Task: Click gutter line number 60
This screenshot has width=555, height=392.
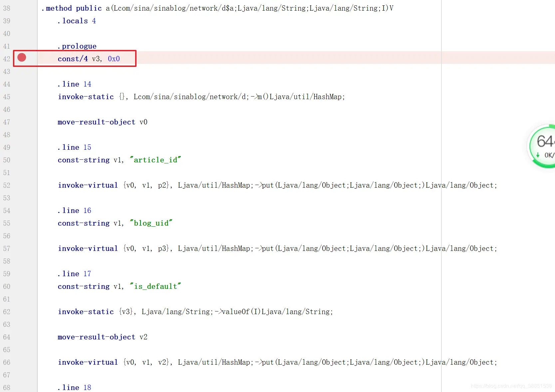Action: click(7, 287)
